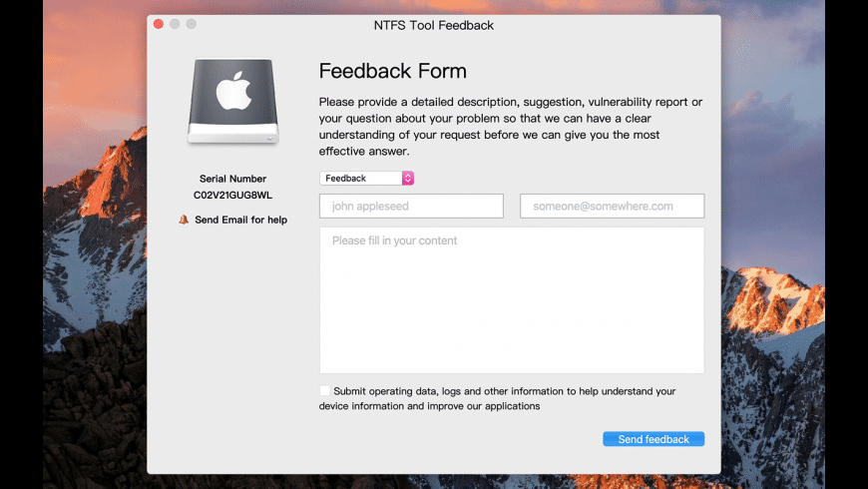Click the Feedback Form heading
This screenshot has height=489, width=868.
[x=392, y=71]
